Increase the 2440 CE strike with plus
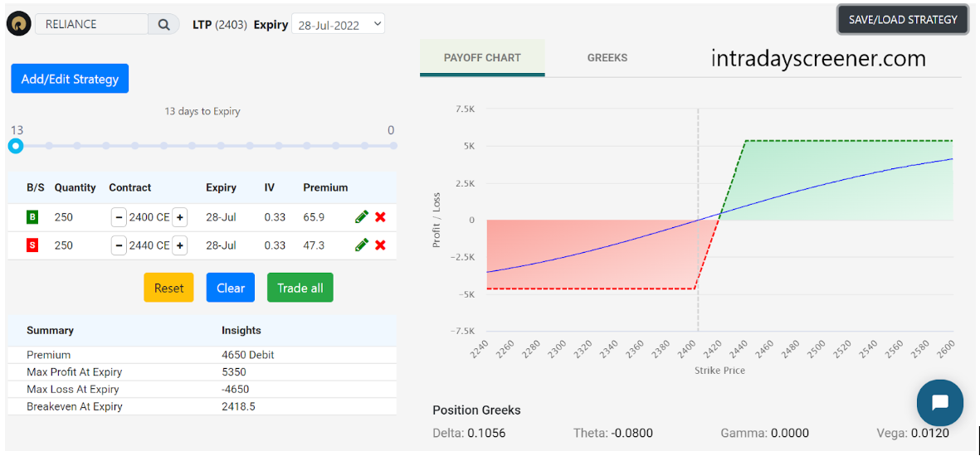This screenshot has height=456, width=980. click(x=180, y=245)
